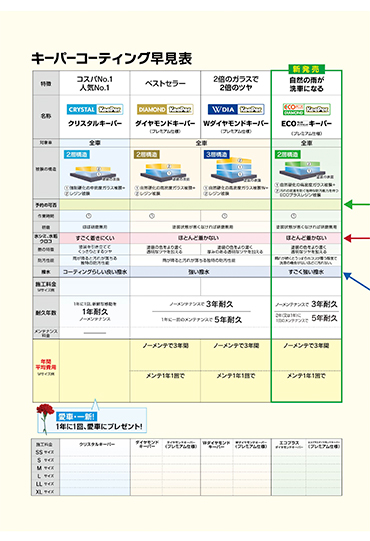The image size is (370, 541).
Task: Click the clock icon in クリスタルキーパー column
Action: (x=89, y=216)
